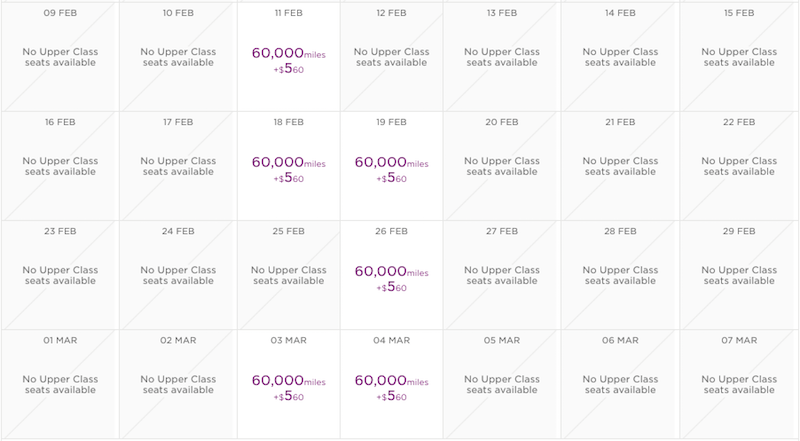Select the 20 Feb calendar cell
This screenshot has width=800, height=441.
tap(501, 166)
